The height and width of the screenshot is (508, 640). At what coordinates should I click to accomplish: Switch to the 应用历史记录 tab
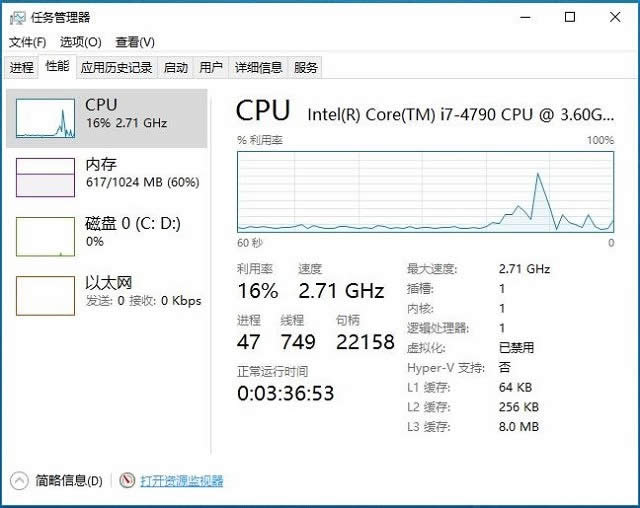coord(116,68)
